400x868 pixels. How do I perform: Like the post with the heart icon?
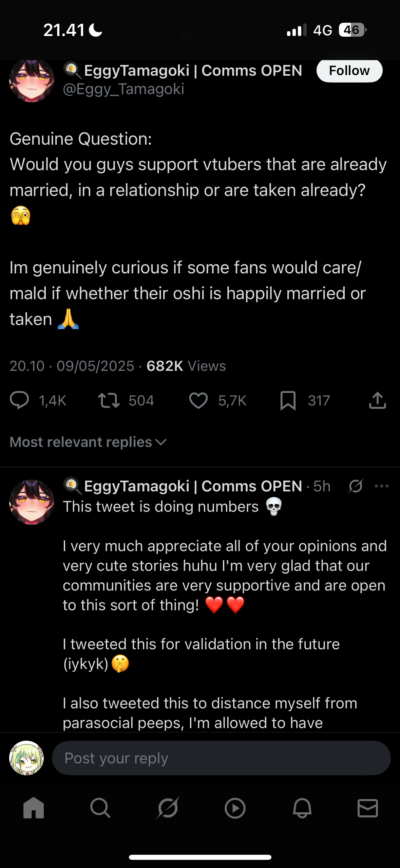pos(198,400)
